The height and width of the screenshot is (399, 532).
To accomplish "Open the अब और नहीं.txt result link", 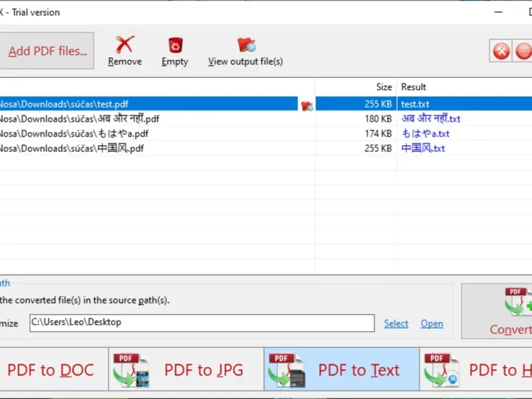I will pos(431,119).
